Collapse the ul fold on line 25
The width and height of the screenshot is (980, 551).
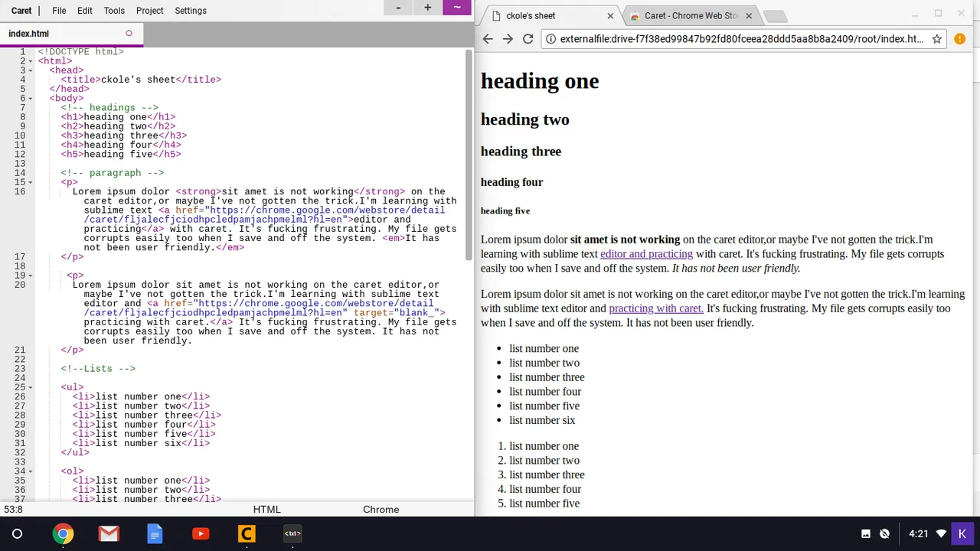coord(31,387)
